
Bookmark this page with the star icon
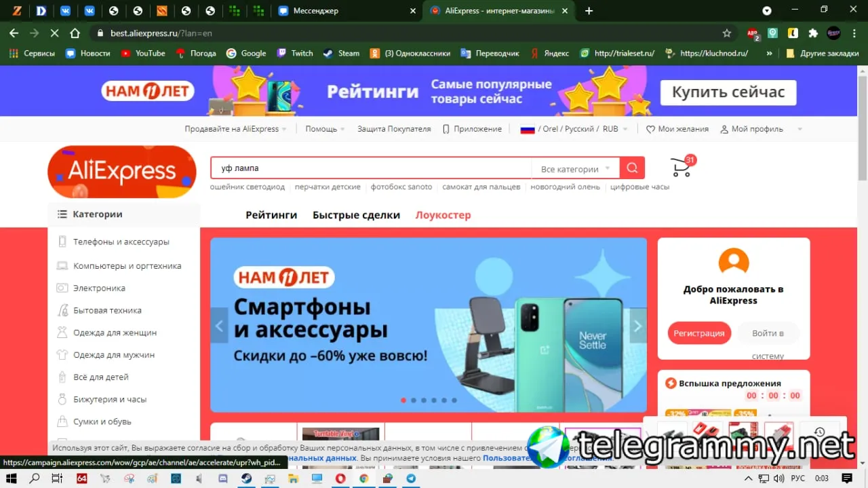pos(727,33)
